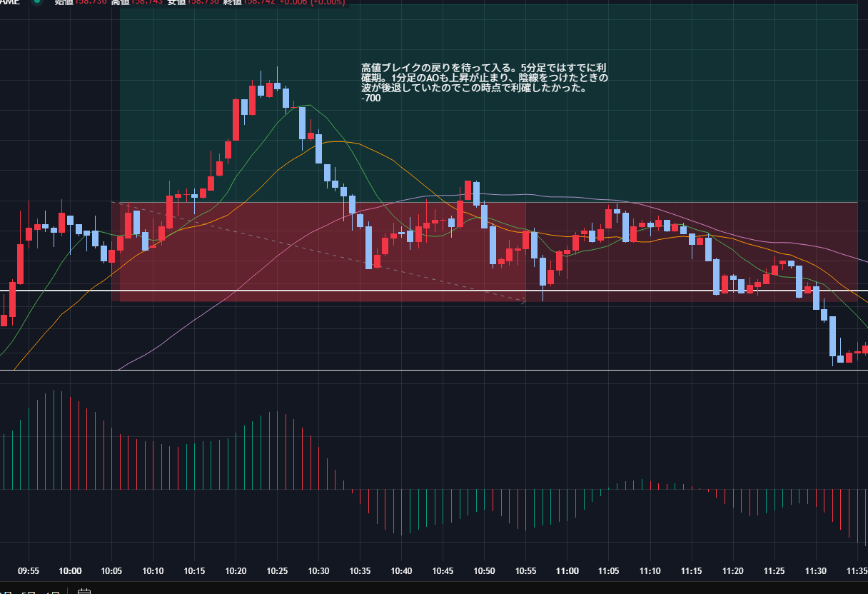Screen dimensions: 868x594
Task: Click the green market status dot
Action: coord(38,2)
